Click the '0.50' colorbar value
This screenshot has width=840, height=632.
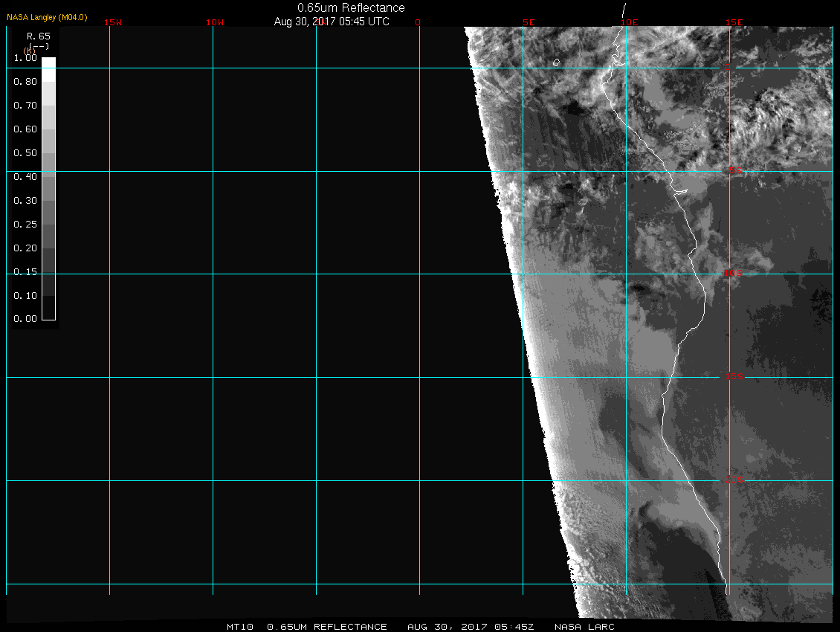[25, 152]
